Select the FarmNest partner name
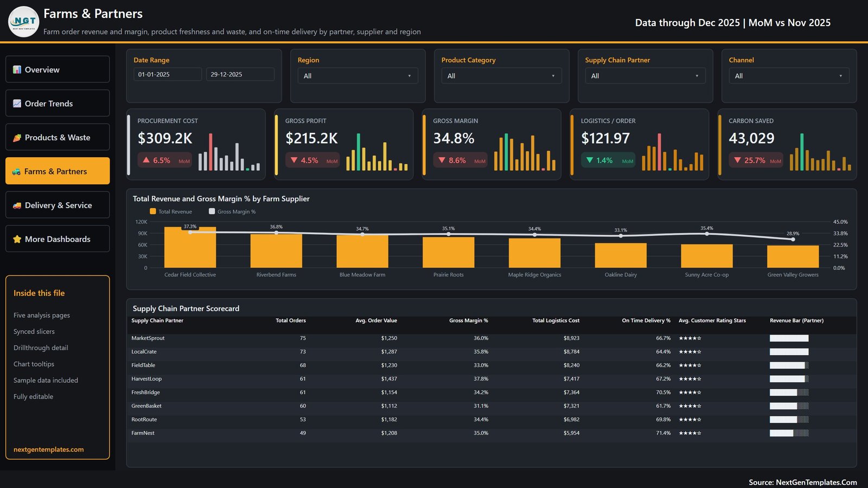Screen dimensions: 868x488 point(143,433)
